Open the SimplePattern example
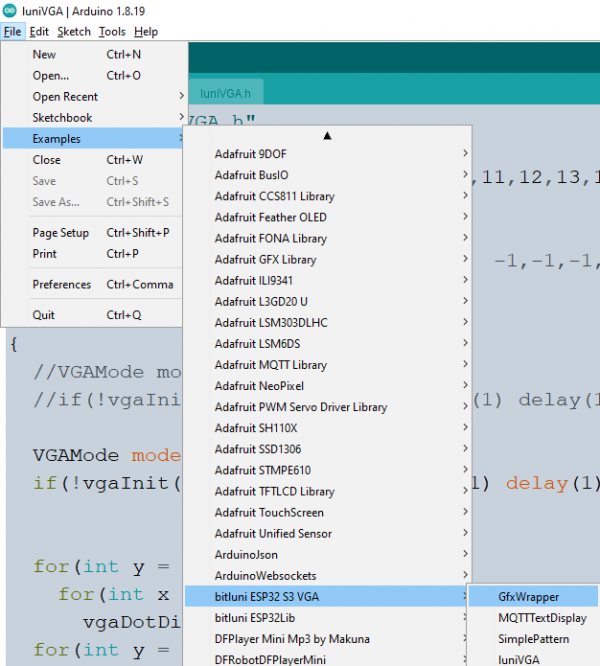Image resolution: width=600 pixels, height=666 pixels. click(x=534, y=639)
